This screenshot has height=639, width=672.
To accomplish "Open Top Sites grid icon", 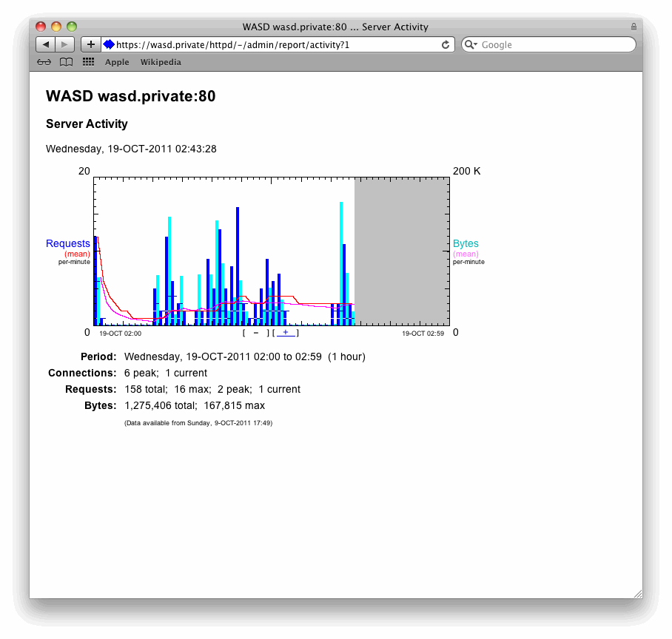I will point(89,62).
